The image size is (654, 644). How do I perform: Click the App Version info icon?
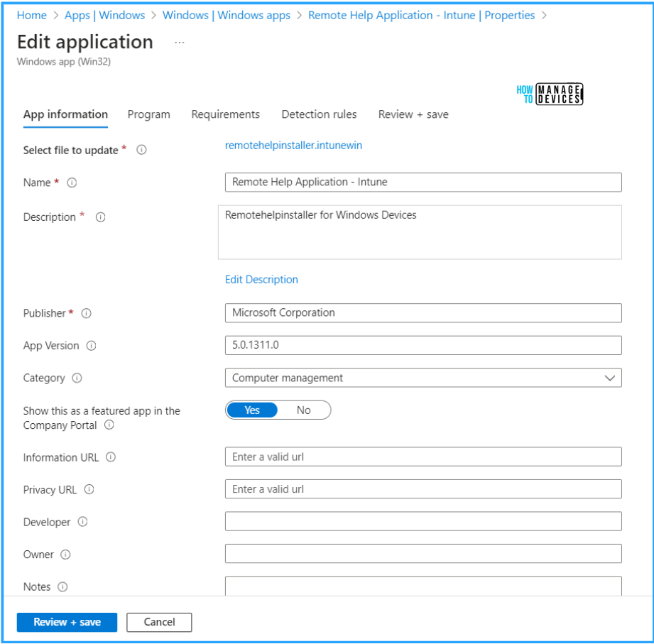pyautogui.click(x=92, y=346)
